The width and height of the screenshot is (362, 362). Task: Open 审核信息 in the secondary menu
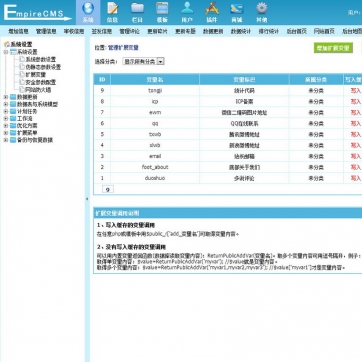tap(74, 32)
